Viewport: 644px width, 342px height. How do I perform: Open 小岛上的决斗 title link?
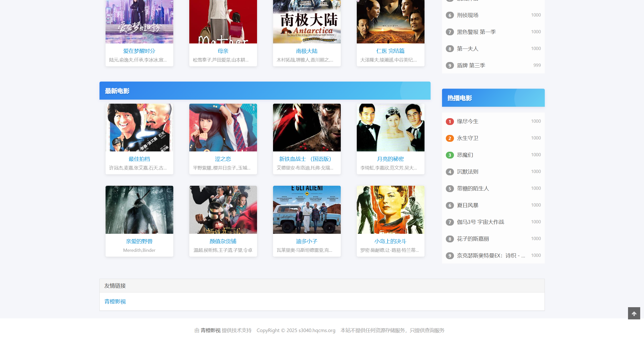[390, 241]
